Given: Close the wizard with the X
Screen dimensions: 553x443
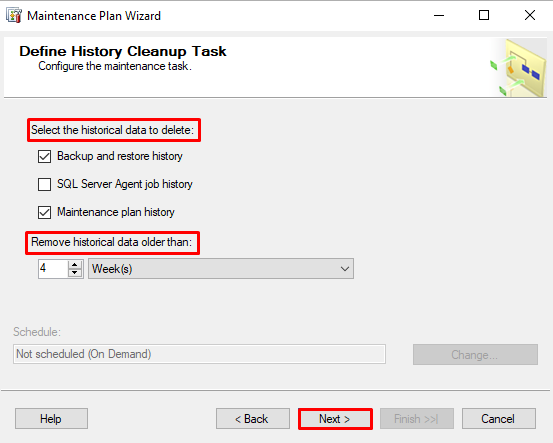Looking at the screenshot, I should coord(530,16).
